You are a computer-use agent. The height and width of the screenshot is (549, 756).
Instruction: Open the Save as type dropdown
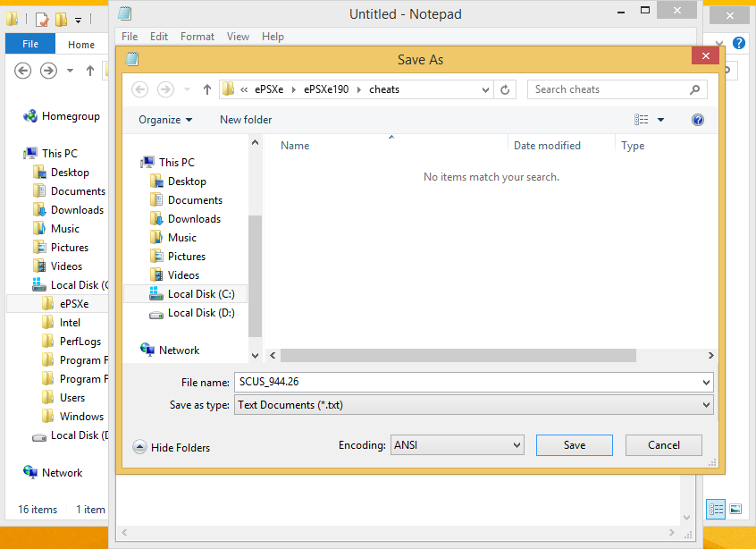click(472, 404)
